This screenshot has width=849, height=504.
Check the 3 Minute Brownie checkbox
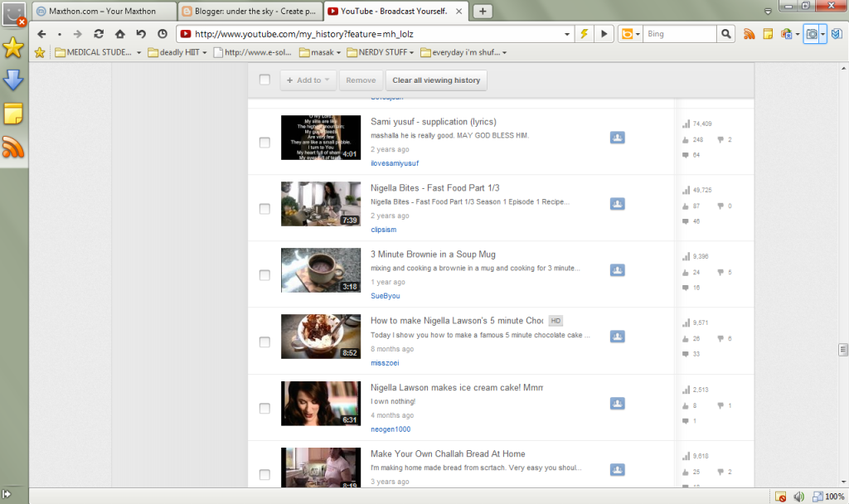tap(264, 275)
